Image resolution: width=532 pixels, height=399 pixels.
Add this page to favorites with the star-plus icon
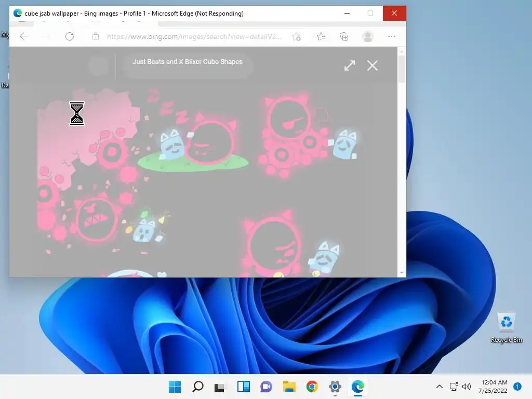pos(297,37)
